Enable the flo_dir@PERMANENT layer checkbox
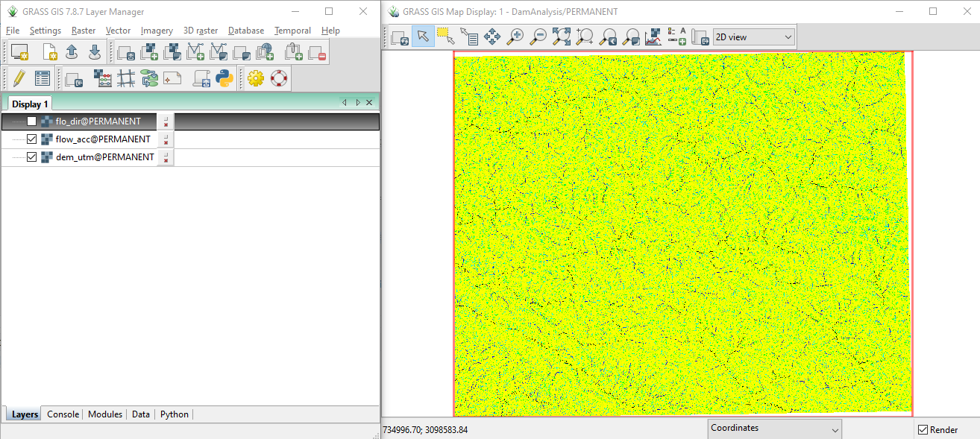 31,121
